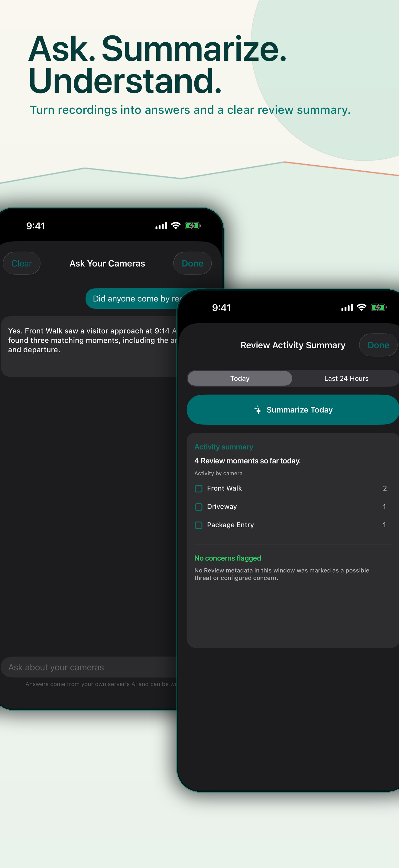Tap the 9:41 clock on the front phone
Image resolution: width=399 pixels, height=868 pixels.
[x=221, y=307]
